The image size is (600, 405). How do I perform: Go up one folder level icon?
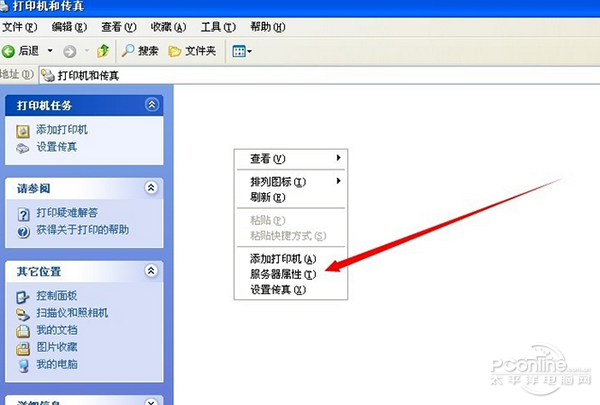coord(103,51)
